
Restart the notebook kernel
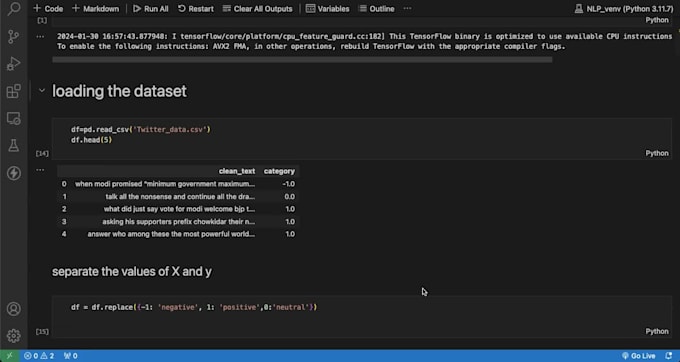tap(196, 9)
